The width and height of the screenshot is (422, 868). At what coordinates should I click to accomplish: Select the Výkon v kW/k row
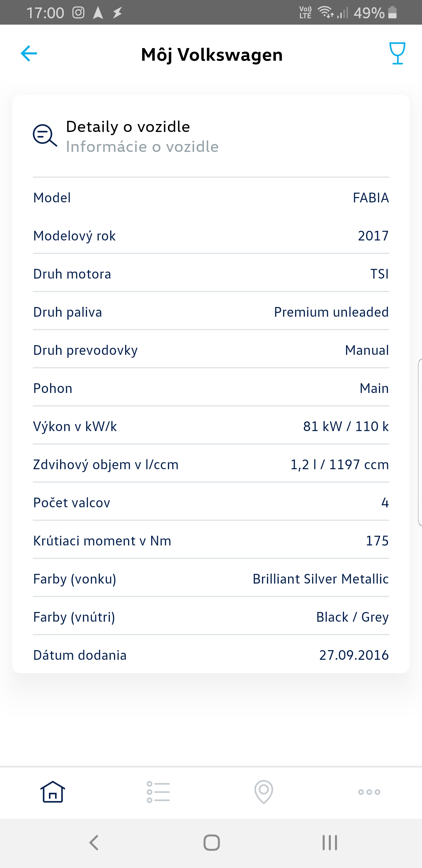pyautogui.click(x=211, y=427)
